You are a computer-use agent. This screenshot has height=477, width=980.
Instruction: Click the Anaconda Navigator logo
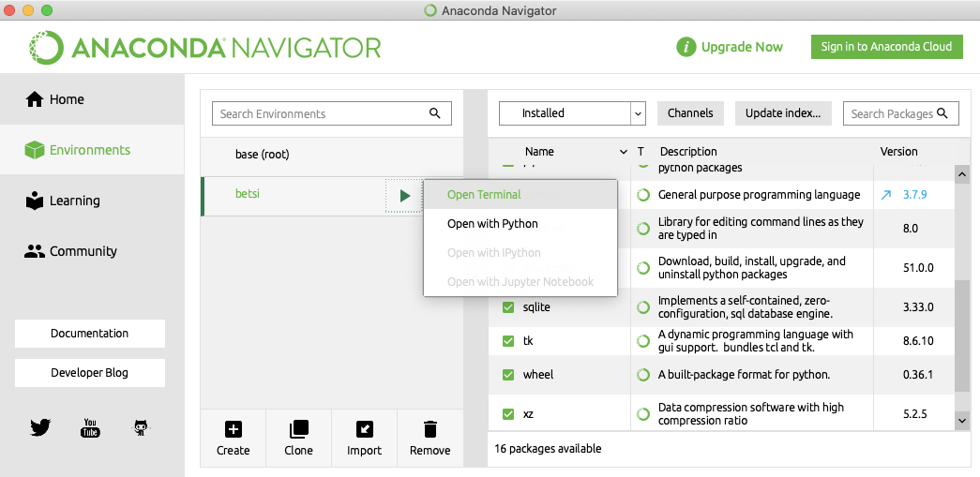(x=204, y=48)
